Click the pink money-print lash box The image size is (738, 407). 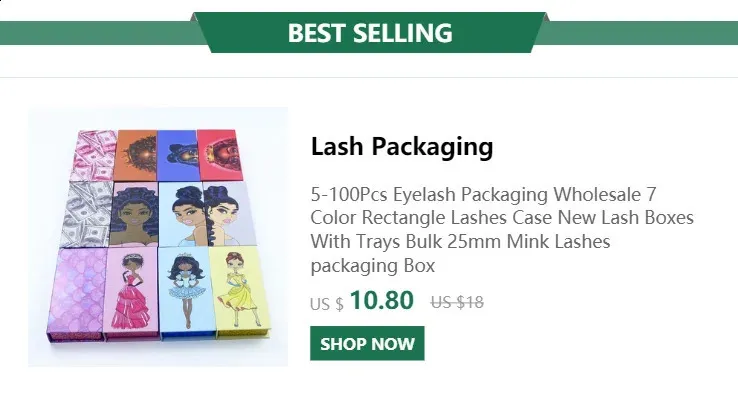click(x=93, y=156)
